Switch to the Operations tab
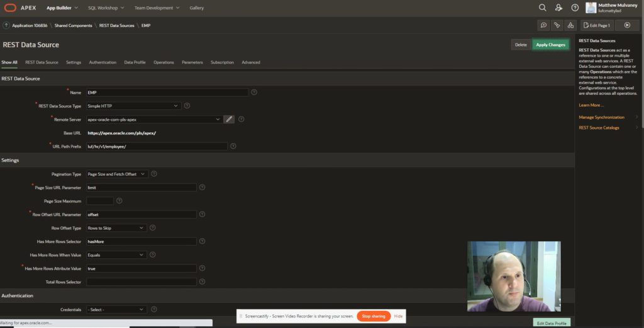 [164, 62]
